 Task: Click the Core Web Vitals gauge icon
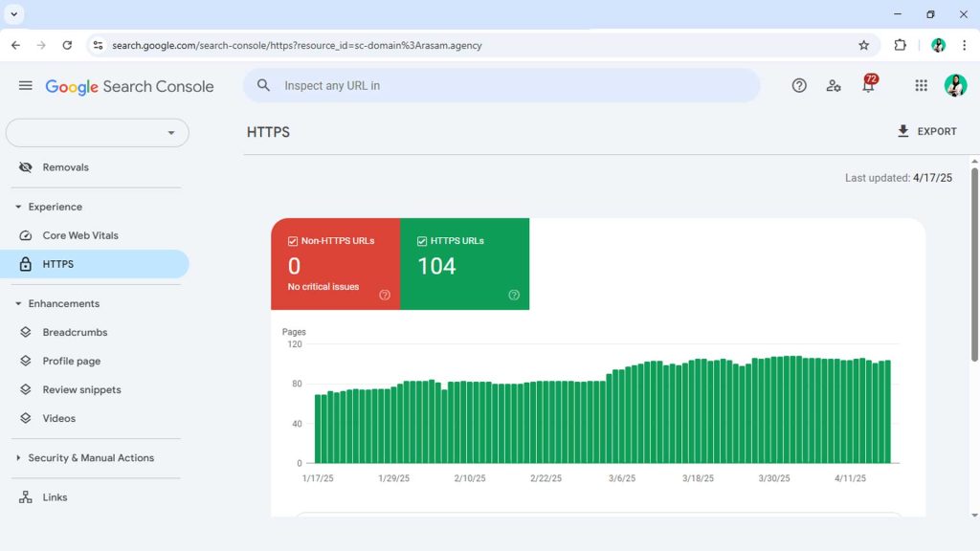point(26,235)
